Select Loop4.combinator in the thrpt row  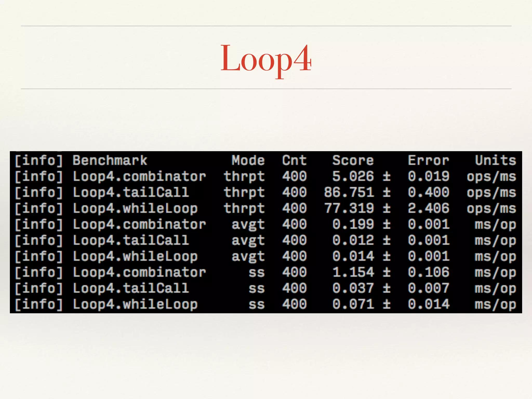[x=139, y=177]
